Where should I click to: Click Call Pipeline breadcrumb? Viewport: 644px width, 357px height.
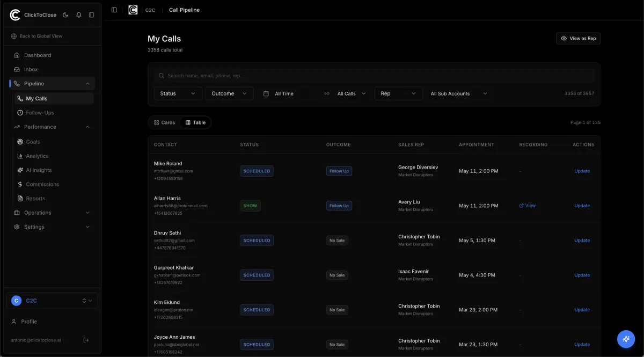coord(184,10)
